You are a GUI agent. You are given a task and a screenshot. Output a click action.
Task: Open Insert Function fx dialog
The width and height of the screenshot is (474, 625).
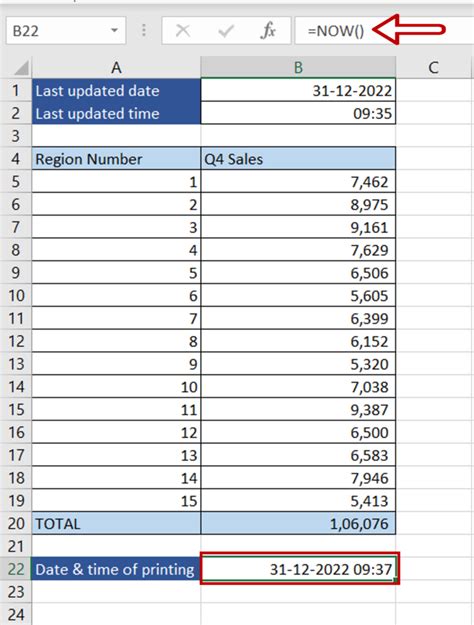coord(268,31)
